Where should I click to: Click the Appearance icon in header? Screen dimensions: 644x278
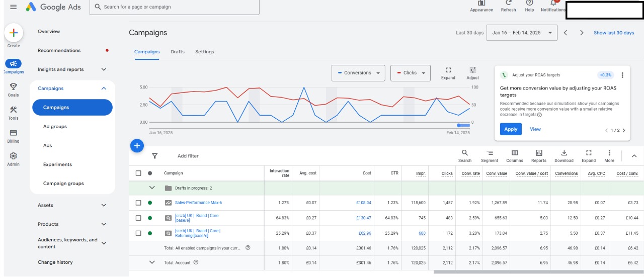481,3
